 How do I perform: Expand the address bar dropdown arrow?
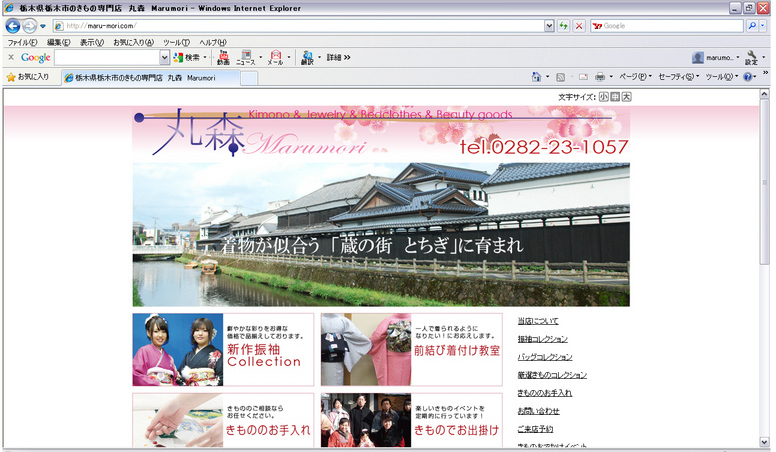(x=549, y=26)
